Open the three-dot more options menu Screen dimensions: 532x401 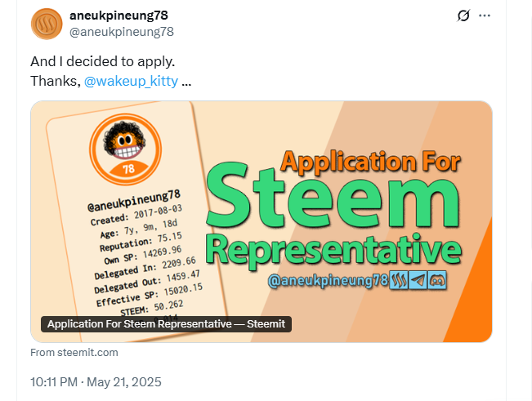tap(485, 16)
